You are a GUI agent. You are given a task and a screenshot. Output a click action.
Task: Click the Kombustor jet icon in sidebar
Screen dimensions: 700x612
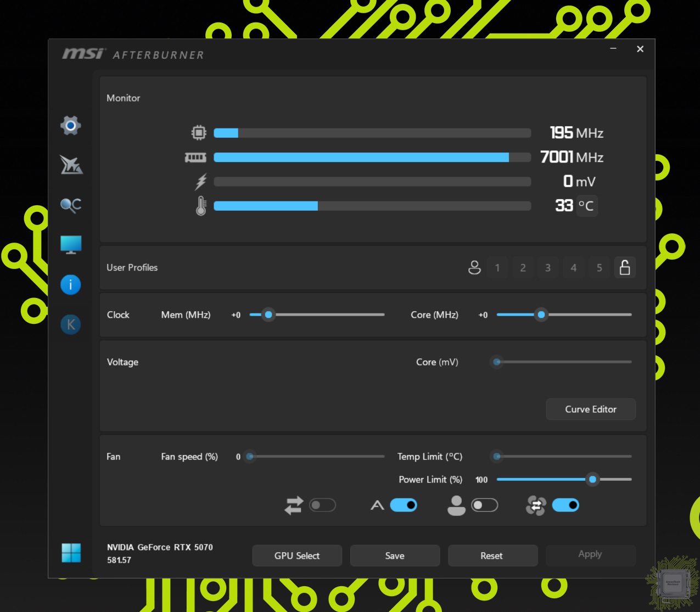point(71,165)
